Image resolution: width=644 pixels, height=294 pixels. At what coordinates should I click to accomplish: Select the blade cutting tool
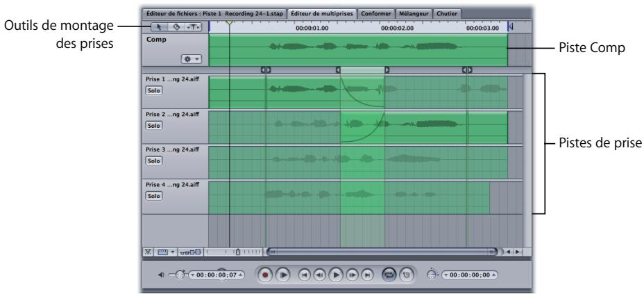pyautogui.click(x=176, y=27)
